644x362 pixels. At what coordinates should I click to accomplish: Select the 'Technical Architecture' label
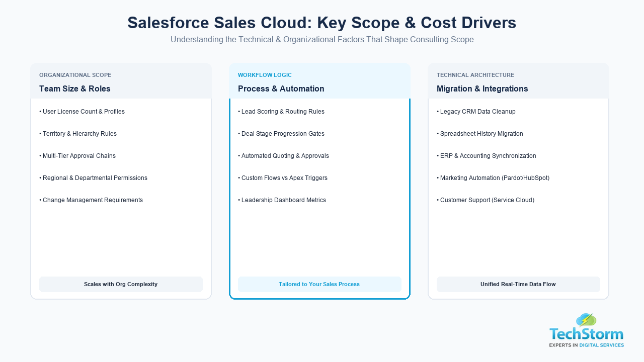pos(475,75)
